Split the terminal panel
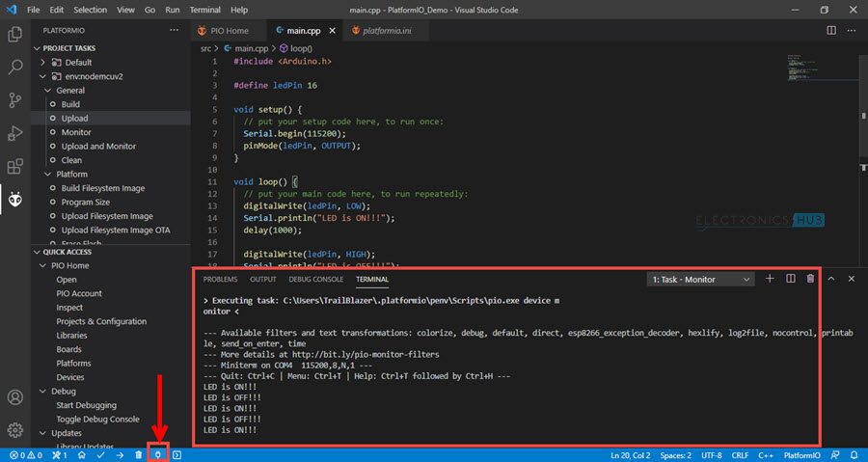Screen dimensions: 868x462 (x=791, y=279)
